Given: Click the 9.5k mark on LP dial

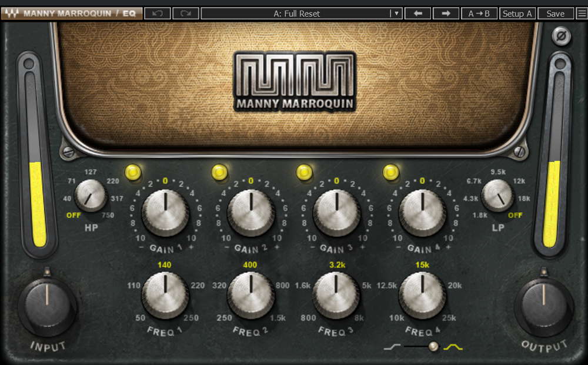Looking at the screenshot, I should click(498, 172).
